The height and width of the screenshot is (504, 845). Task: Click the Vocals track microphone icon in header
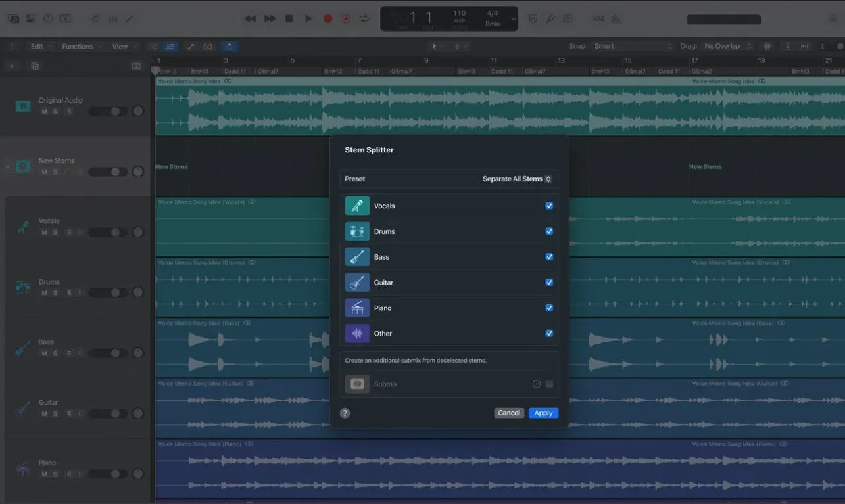click(23, 227)
